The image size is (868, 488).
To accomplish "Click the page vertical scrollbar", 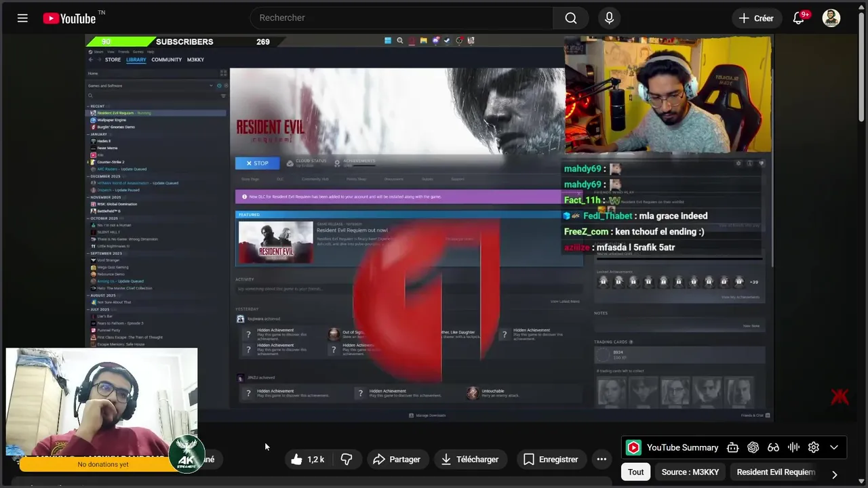I will click(x=863, y=68).
